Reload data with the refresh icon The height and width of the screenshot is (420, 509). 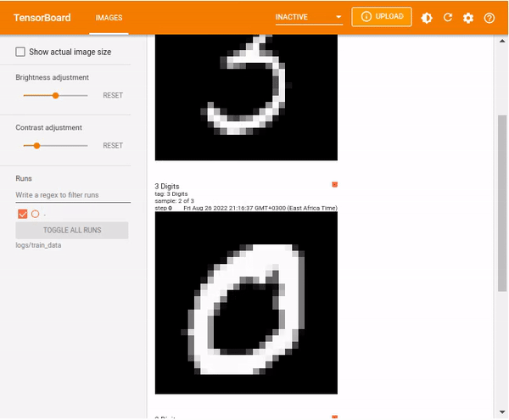point(448,18)
